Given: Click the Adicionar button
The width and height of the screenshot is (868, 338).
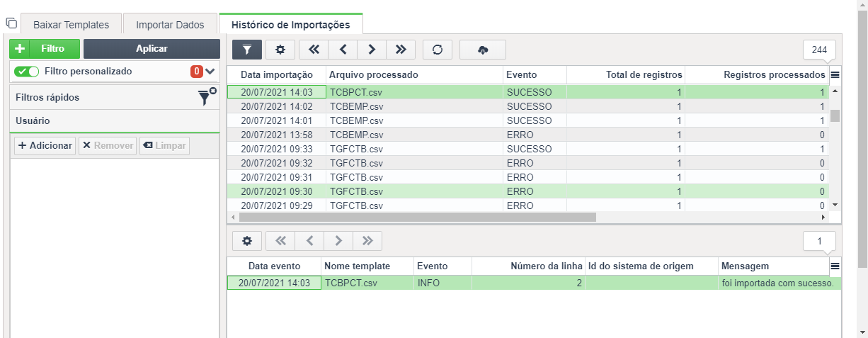Looking at the screenshot, I should click(45, 145).
